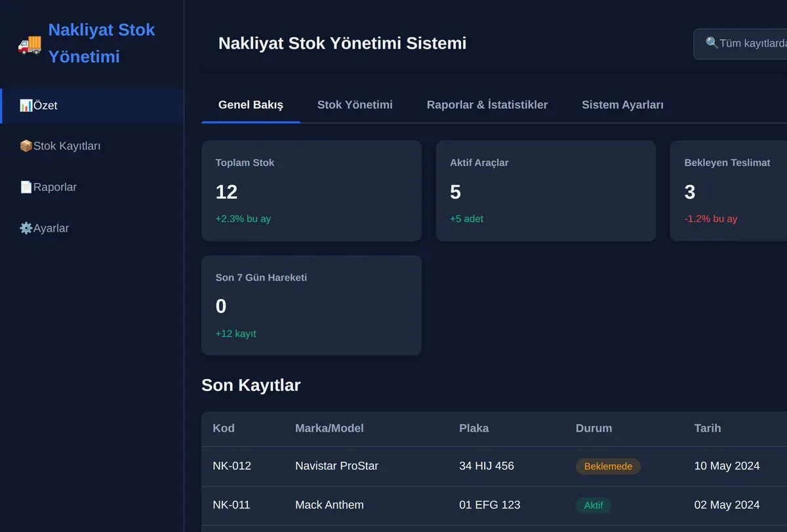
Task: Click the +5 adet trend text
Action: coord(466,219)
